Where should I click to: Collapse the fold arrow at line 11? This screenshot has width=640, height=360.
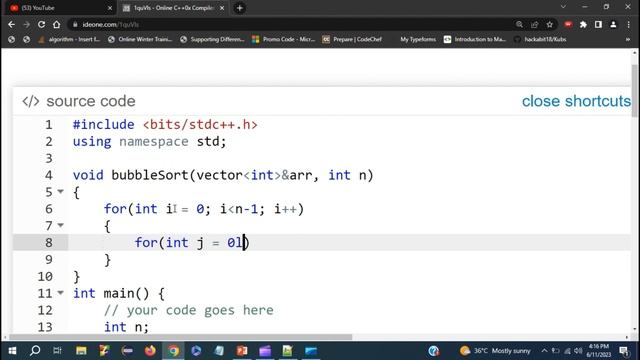(x=60, y=293)
